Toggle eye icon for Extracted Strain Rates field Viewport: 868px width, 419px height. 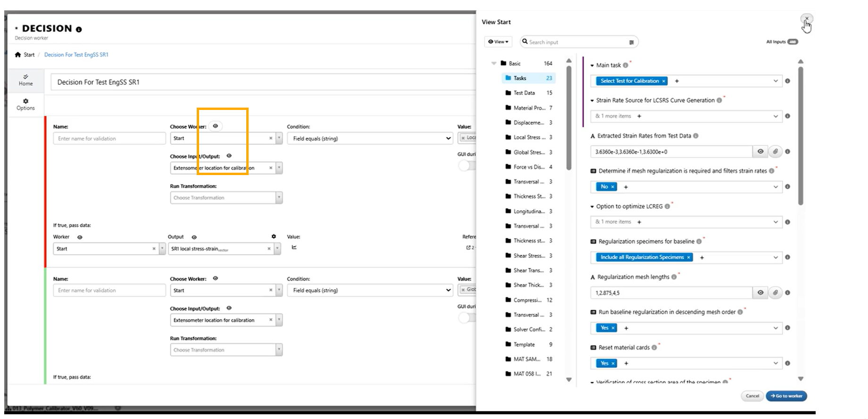click(760, 151)
